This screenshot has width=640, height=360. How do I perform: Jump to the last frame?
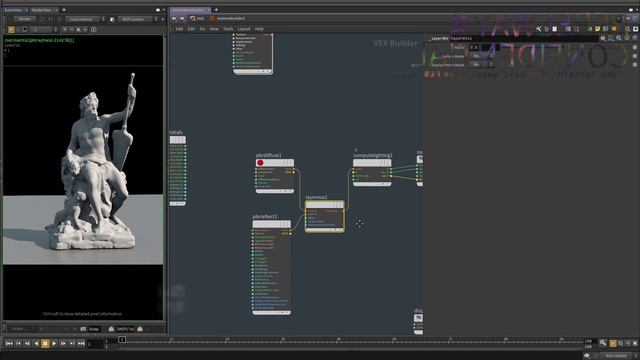(81, 344)
